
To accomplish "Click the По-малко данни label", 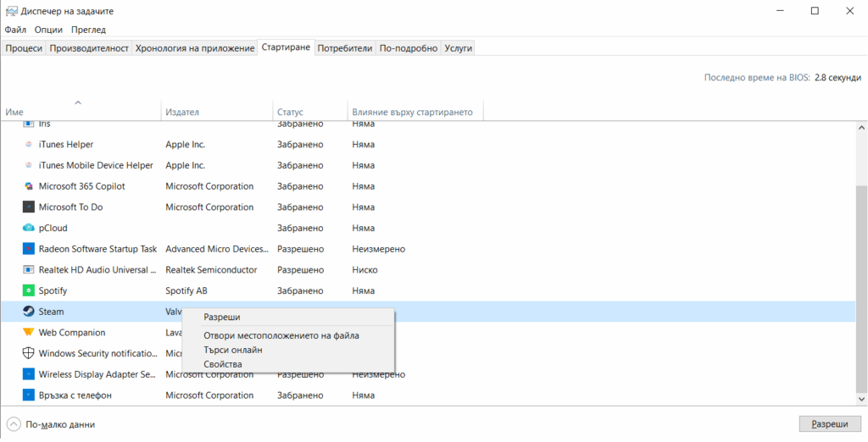I will pos(60,424).
